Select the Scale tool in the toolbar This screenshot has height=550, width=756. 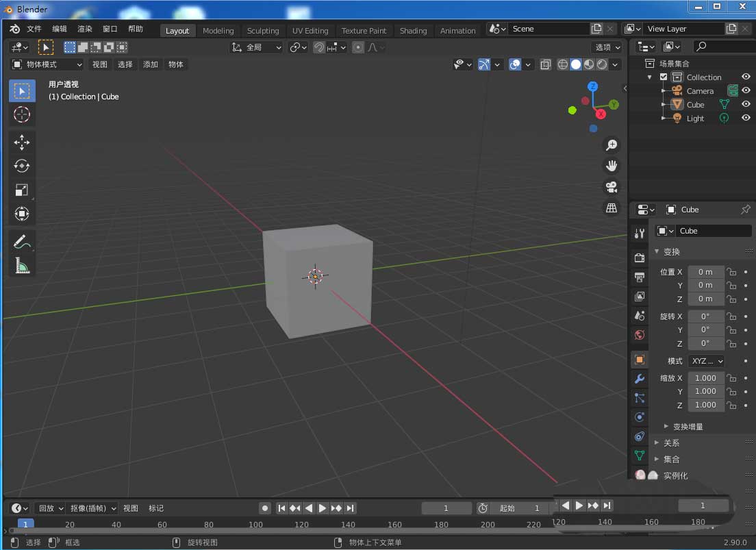(x=22, y=190)
